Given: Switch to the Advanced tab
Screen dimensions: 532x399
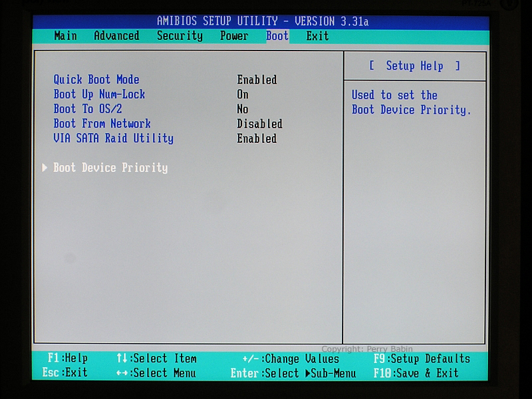Looking at the screenshot, I should coord(116,36).
